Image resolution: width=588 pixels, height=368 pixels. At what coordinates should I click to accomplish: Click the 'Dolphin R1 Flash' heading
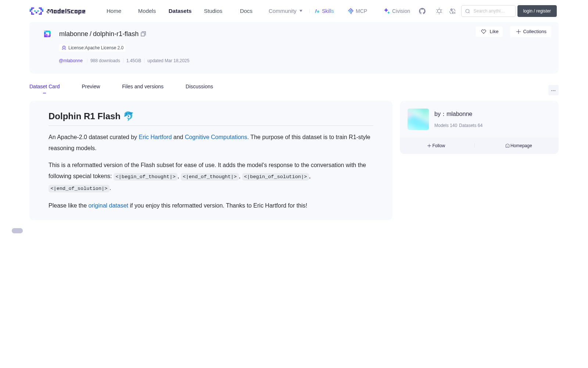(x=91, y=116)
